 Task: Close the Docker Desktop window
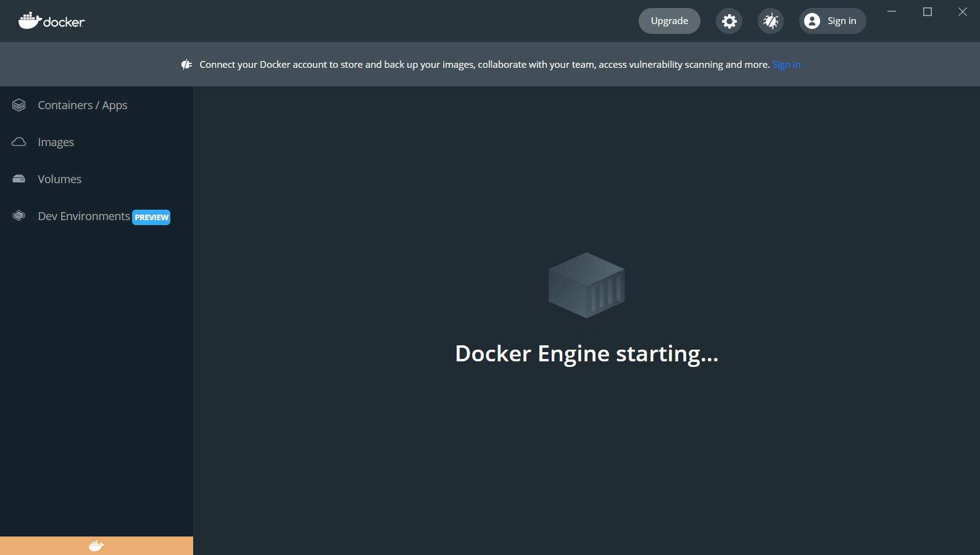click(962, 12)
